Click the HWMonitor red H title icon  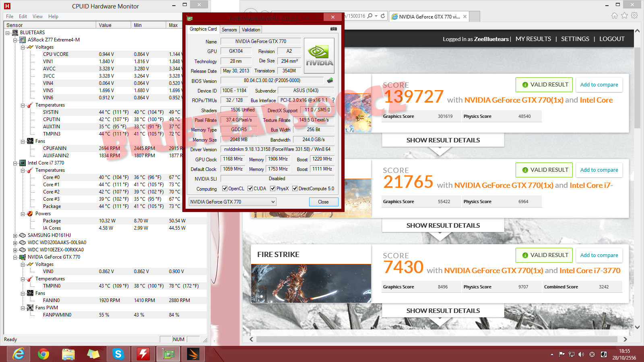7,6
